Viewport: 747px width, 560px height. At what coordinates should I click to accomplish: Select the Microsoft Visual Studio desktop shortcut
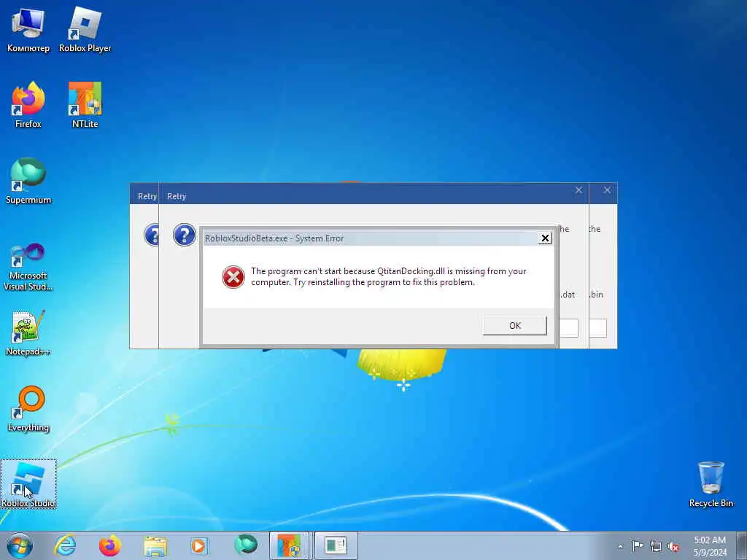point(28,267)
